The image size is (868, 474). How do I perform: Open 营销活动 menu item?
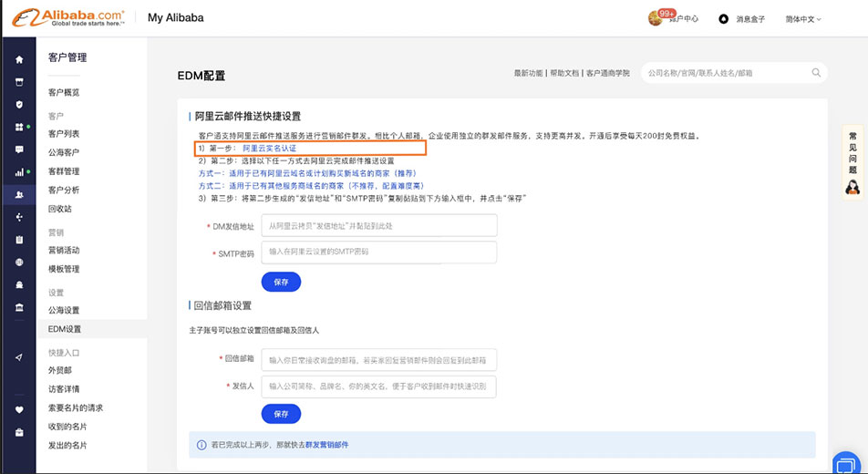point(64,250)
